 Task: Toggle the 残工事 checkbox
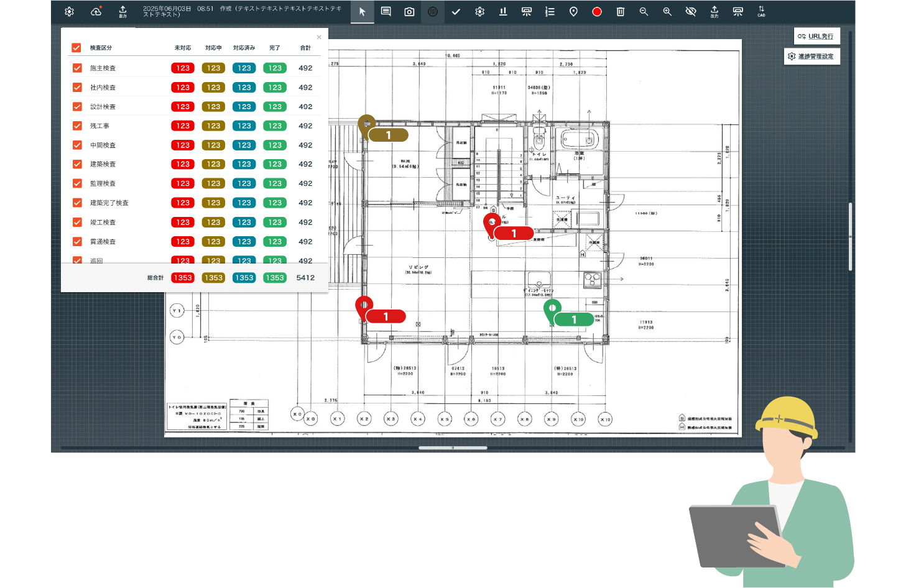[x=77, y=126]
